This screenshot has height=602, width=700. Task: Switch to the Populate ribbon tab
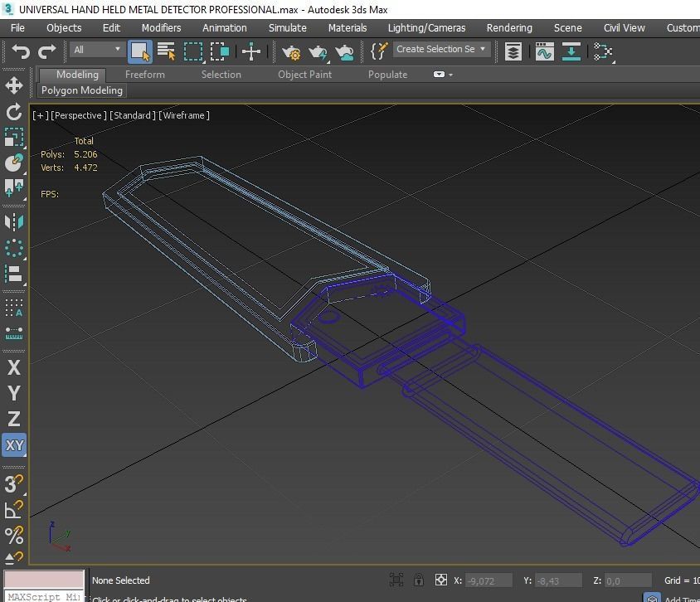tap(387, 75)
